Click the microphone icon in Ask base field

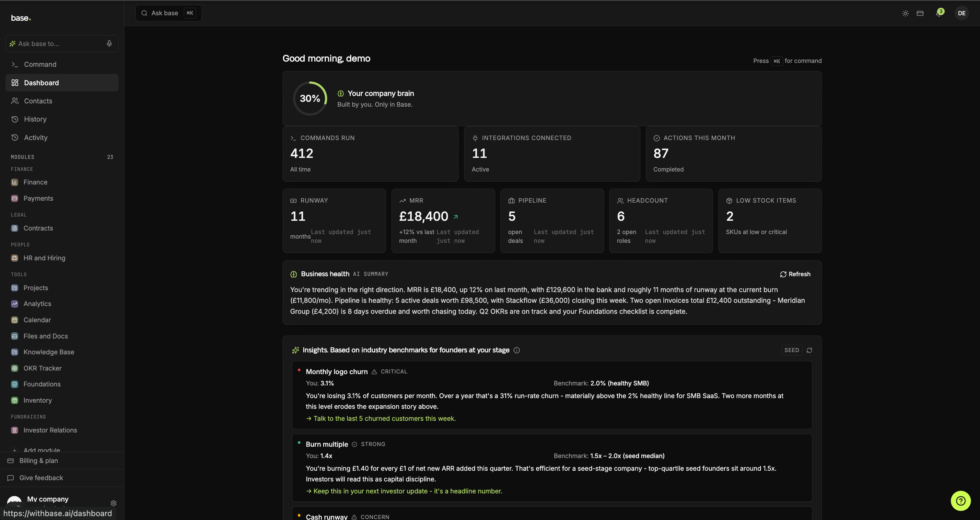pos(109,43)
